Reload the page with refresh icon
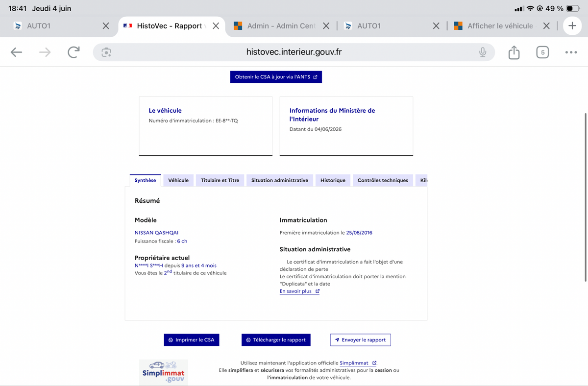The image size is (588, 386). pos(73,52)
